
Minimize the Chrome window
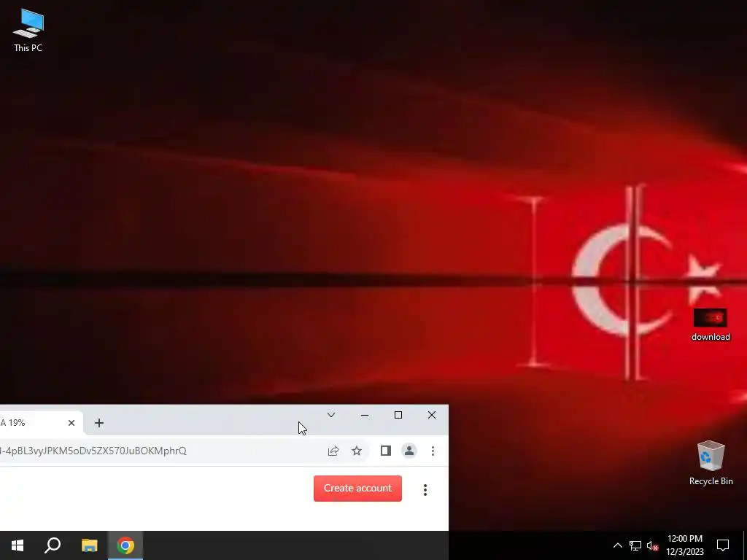point(365,415)
